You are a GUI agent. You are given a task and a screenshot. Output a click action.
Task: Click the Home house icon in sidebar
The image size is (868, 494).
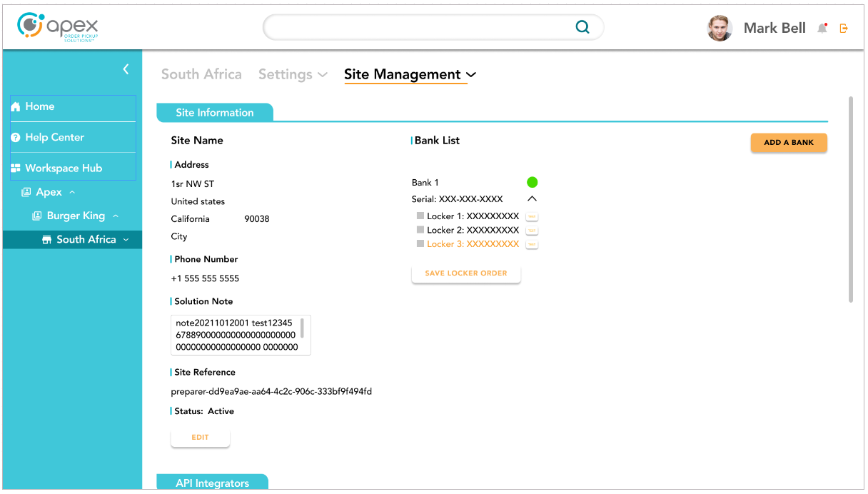tap(15, 106)
